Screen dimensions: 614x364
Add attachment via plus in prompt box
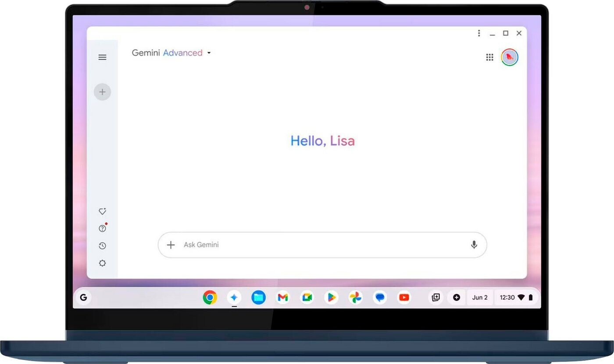pyautogui.click(x=171, y=245)
